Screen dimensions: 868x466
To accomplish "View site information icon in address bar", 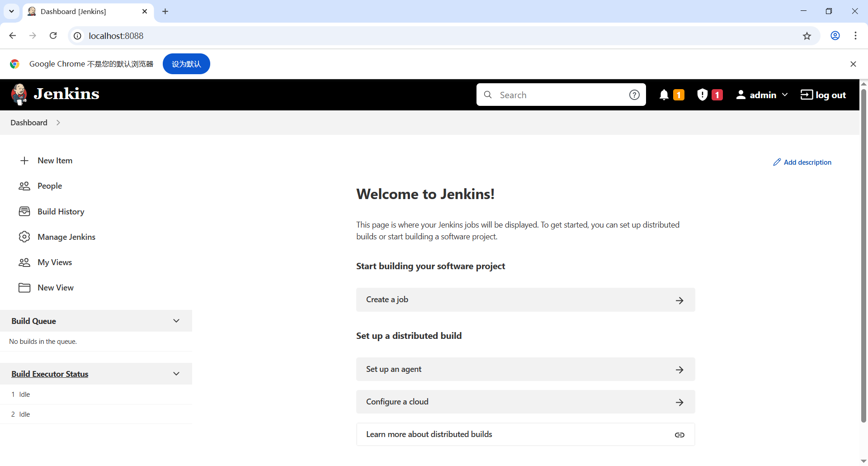I will point(78,36).
